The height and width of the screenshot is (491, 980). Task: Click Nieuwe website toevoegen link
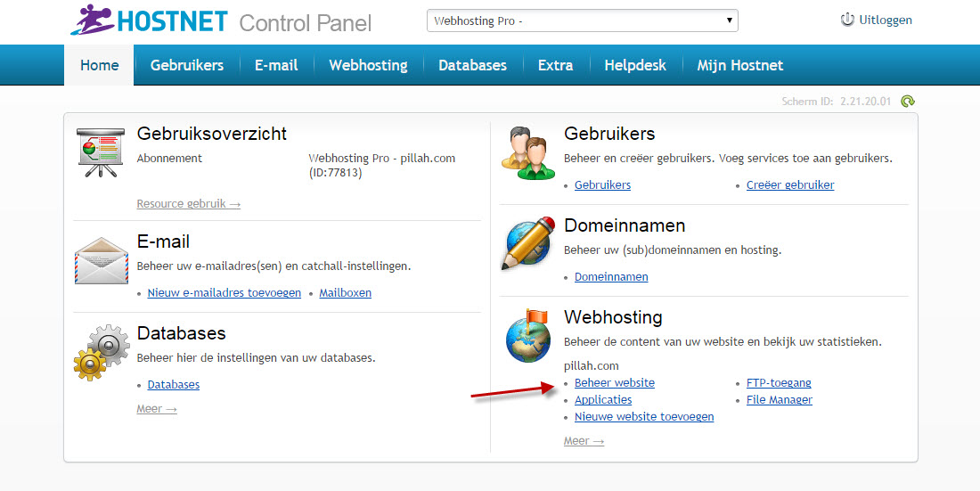point(644,416)
